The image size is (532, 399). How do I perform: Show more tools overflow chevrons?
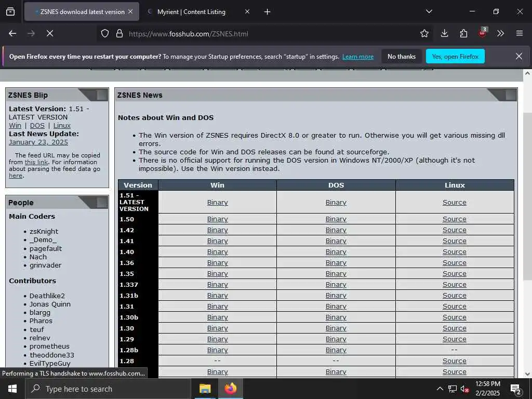point(500,33)
